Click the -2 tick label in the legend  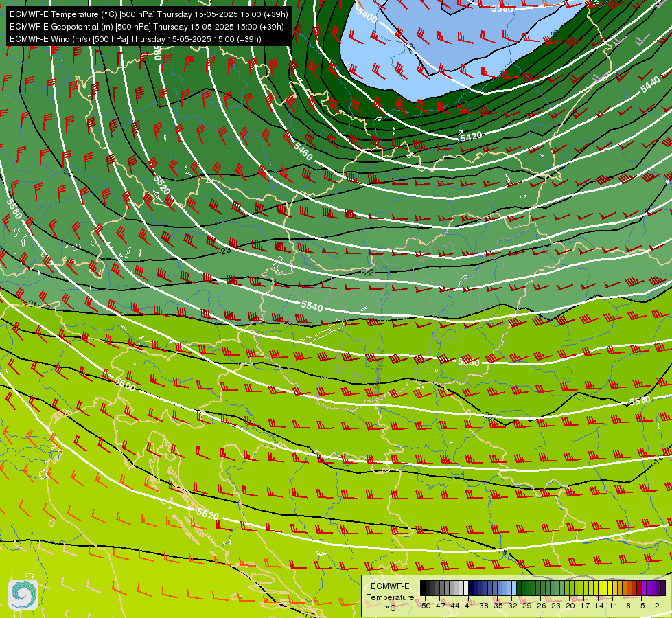[x=656, y=606]
